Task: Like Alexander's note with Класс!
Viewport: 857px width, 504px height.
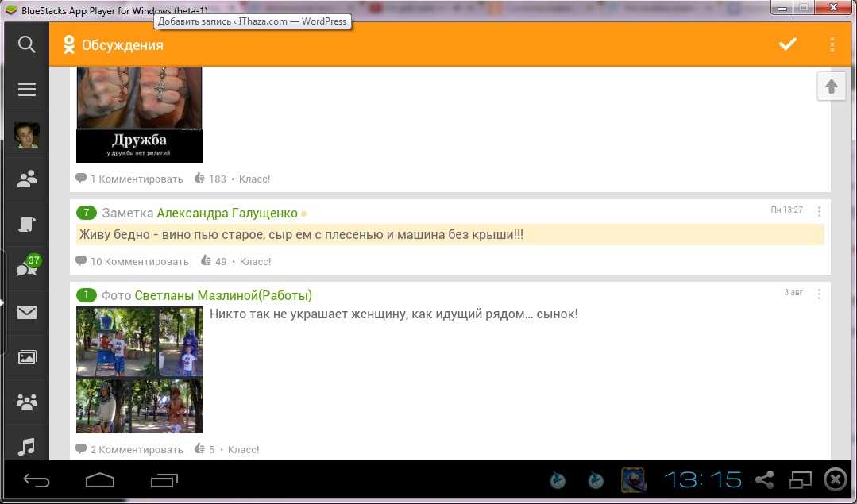Action: coord(255,261)
